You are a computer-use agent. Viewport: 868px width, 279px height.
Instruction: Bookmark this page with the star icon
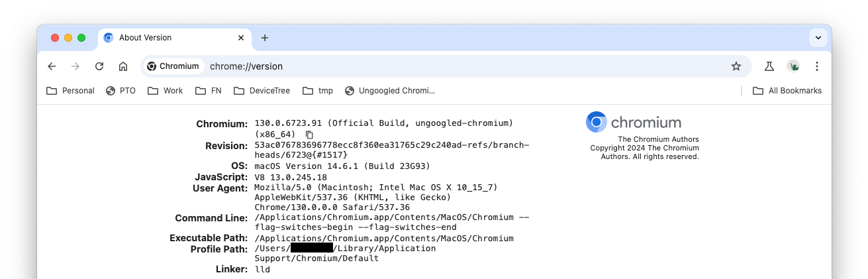[x=736, y=66]
